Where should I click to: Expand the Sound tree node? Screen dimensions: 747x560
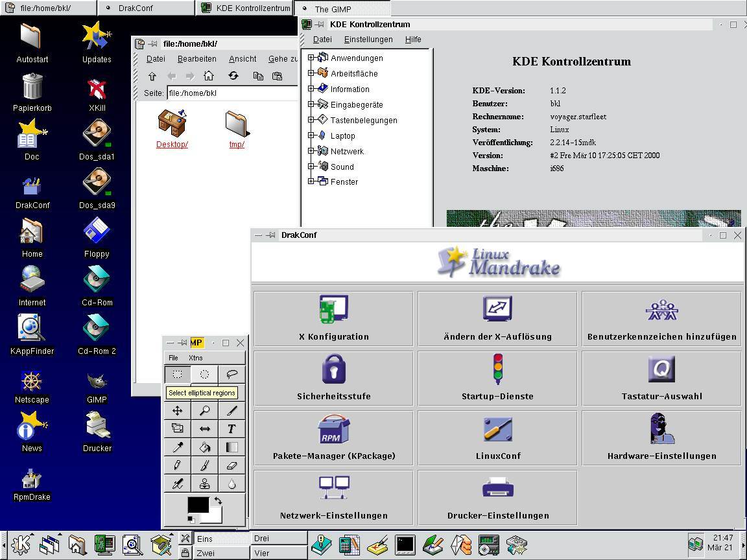tap(311, 166)
